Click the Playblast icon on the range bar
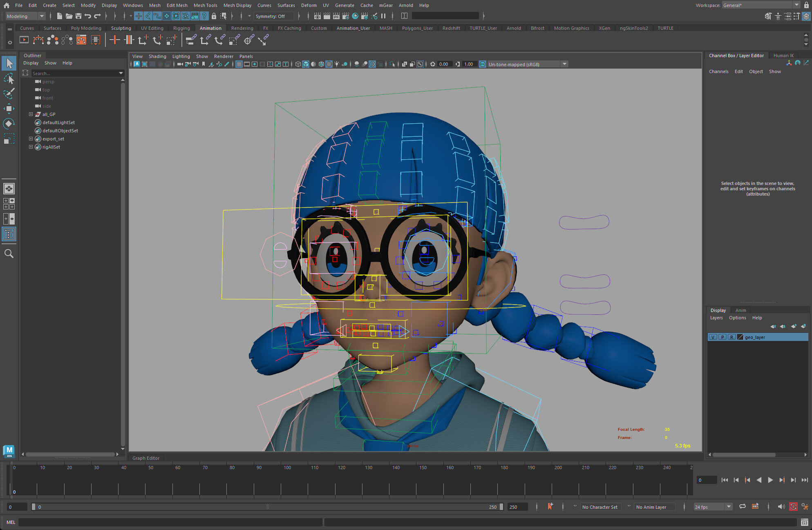Image resolution: width=812 pixels, height=530 pixels. [x=755, y=507]
